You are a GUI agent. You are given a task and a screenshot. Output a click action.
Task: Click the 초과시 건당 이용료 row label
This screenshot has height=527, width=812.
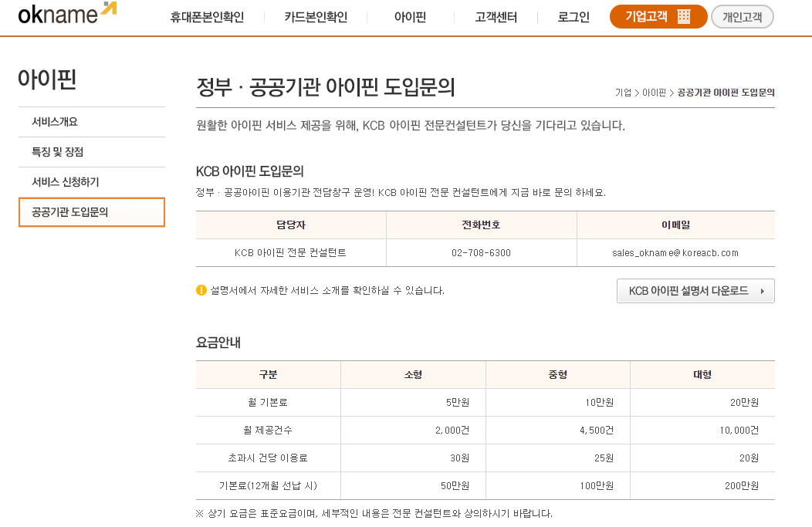pyautogui.click(x=268, y=458)
